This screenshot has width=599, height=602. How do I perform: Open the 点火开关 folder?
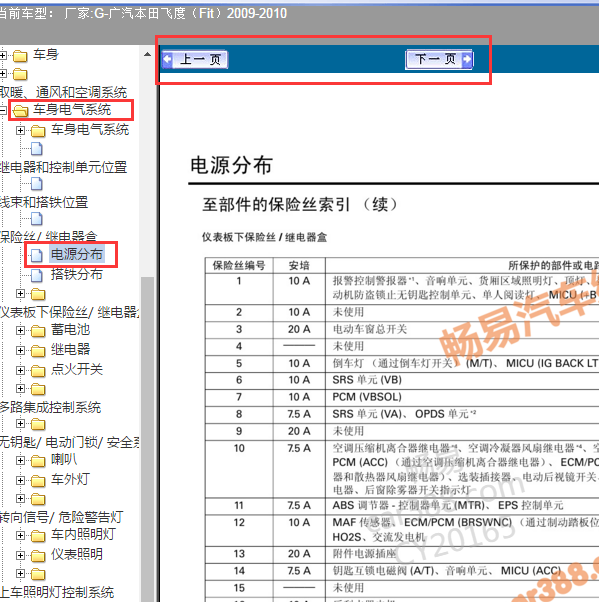pos(77,369)
